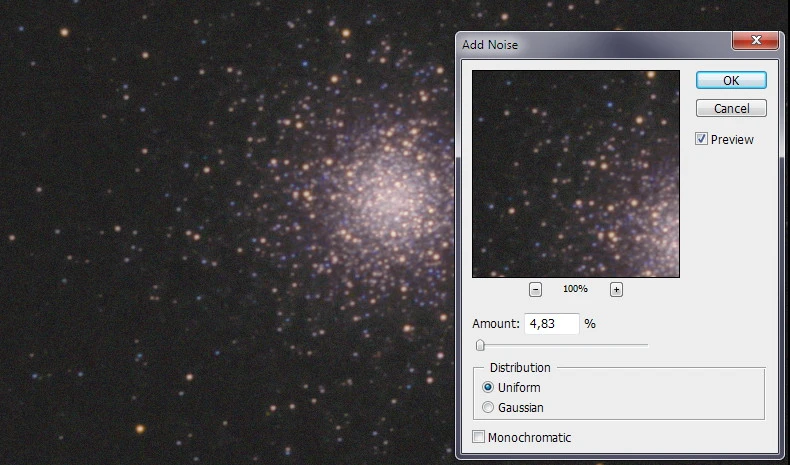790x465 pixels.
Task: Cancel the Add Noise filter
Action: pyautogui.click(x=731, y=108)
